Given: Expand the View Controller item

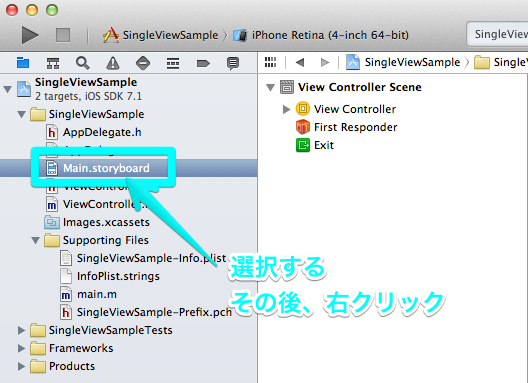Looking at the screenshot, I should (x=287, y=109).
